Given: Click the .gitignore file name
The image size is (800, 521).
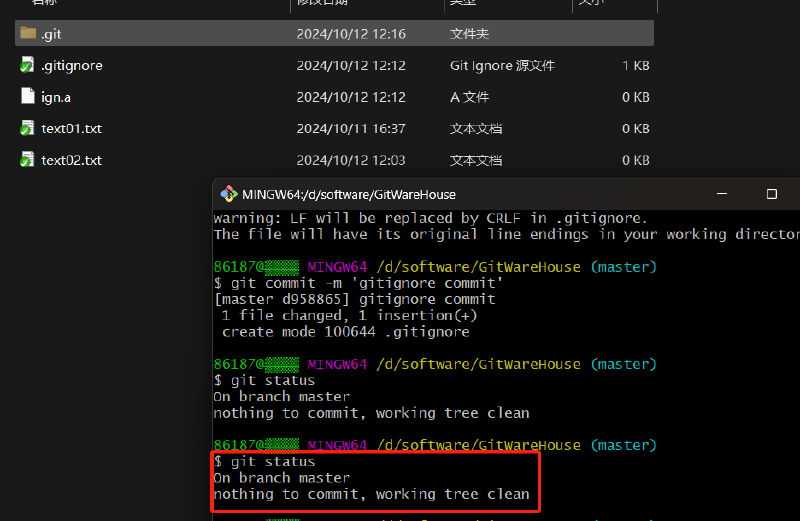Looking at the screenshot, I should click(x=72, y=66).
